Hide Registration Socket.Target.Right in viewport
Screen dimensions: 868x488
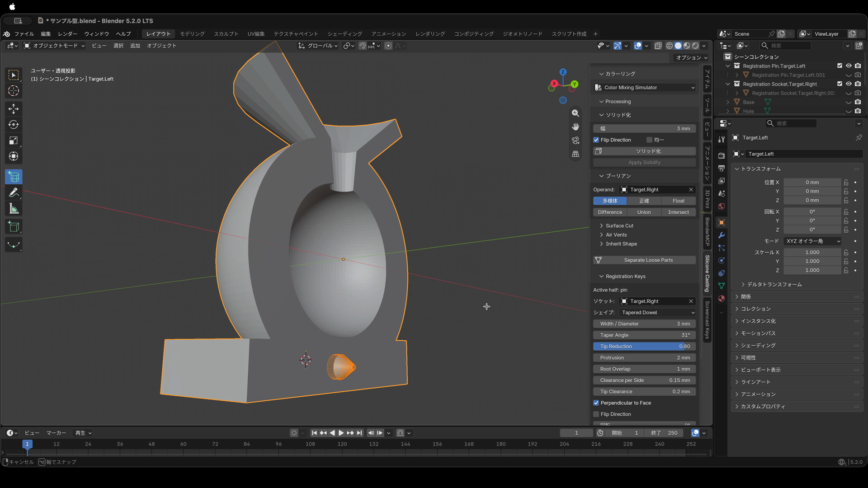click(849, 84)
